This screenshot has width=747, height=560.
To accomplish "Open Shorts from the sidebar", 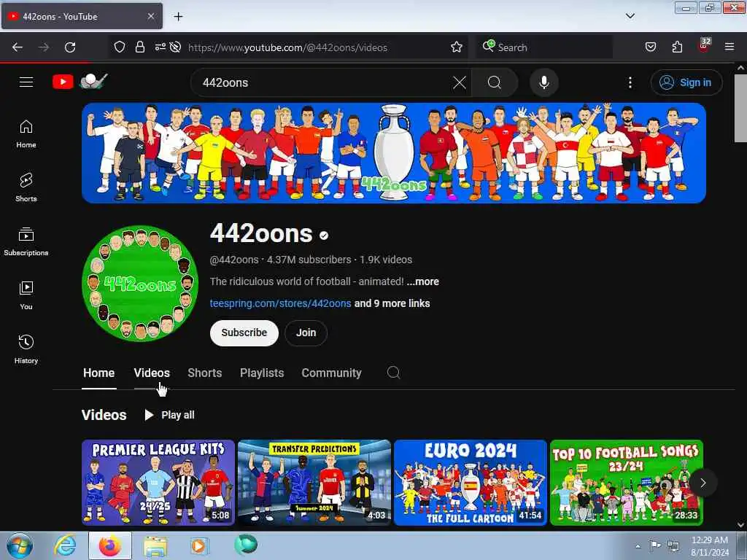I will pos(26,187).
